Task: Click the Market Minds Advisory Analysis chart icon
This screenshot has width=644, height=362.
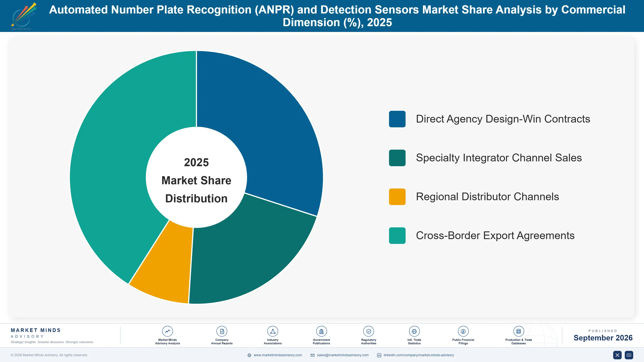Action: (168, 331)
